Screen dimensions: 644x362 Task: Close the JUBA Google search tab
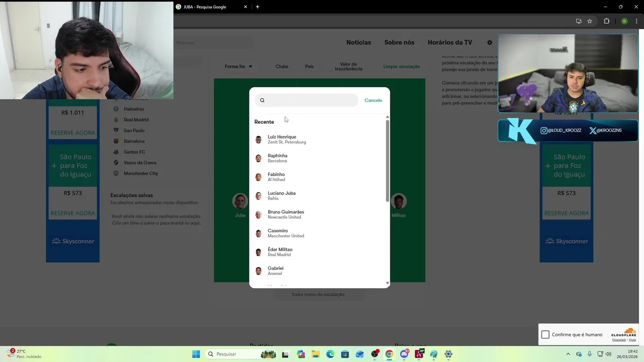click(x=246, y=7)
